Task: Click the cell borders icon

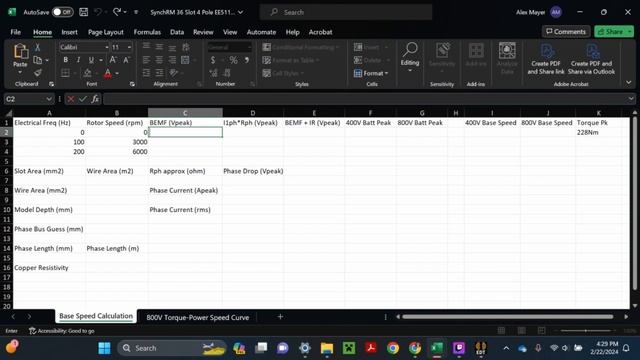Action: point(65,73)
